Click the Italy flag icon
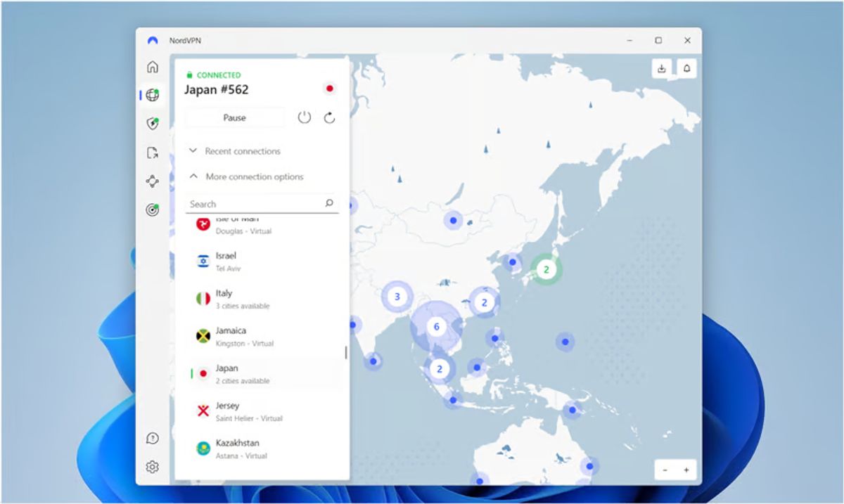Screen dimensions: 844x504 (x=203, y=299)
